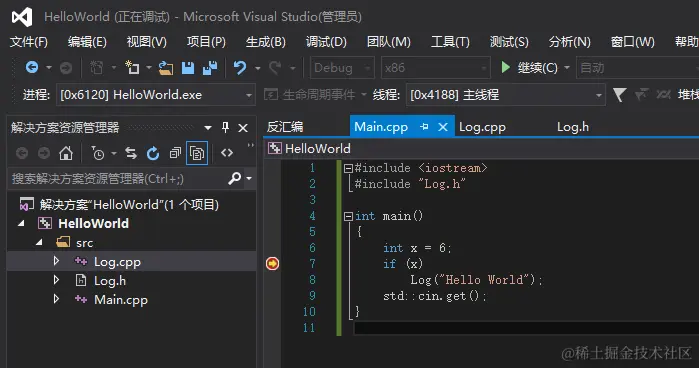Close the Solution Explorer panel
699x368 pixels.
tap(243, 128)
